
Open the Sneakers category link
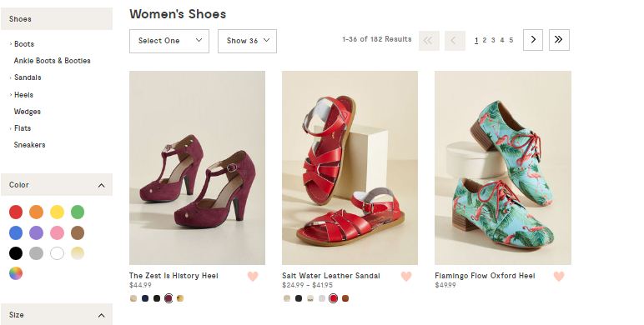29,145
